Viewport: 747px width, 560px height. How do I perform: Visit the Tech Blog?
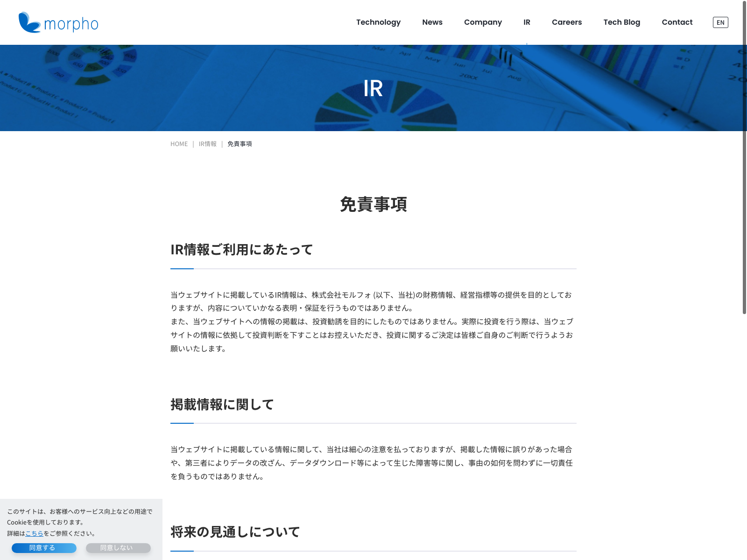pos(621,22)
